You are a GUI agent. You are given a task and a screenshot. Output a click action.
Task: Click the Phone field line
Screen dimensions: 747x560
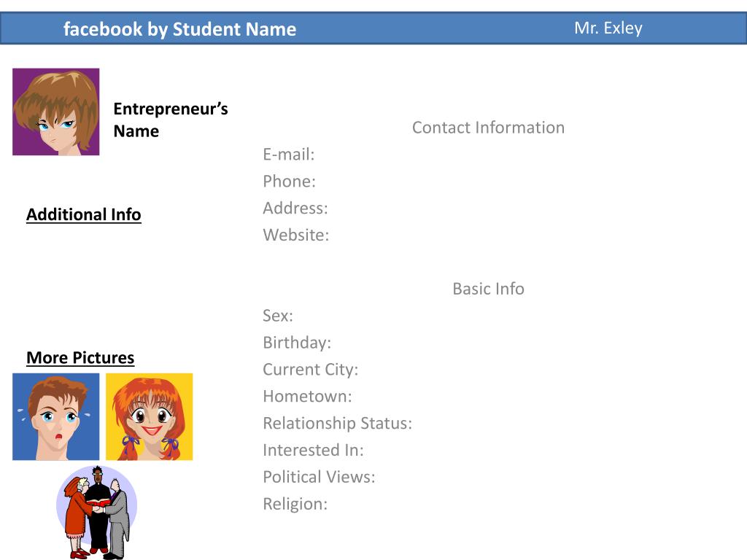click(289, 182)
